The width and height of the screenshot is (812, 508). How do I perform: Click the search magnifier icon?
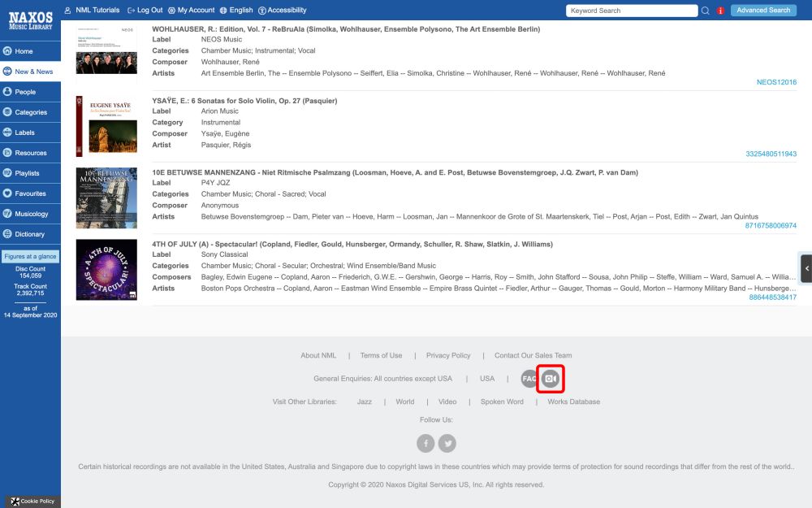click(x=706, y=11)
